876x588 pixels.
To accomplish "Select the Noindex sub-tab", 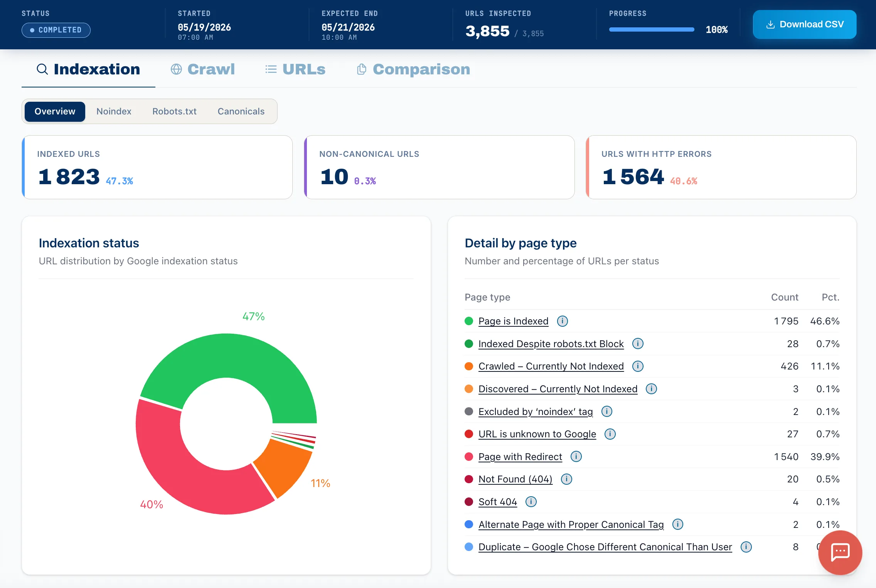I will (114, 111).
